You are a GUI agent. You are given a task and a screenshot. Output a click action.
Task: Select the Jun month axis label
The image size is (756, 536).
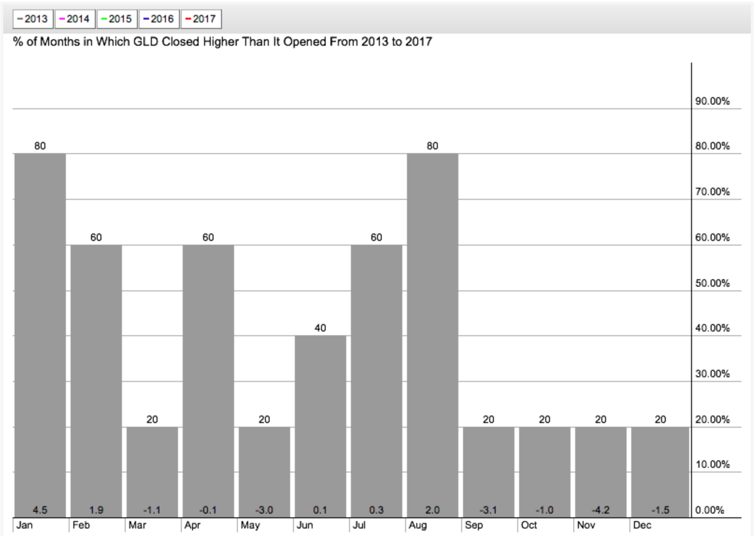(305, 525)
